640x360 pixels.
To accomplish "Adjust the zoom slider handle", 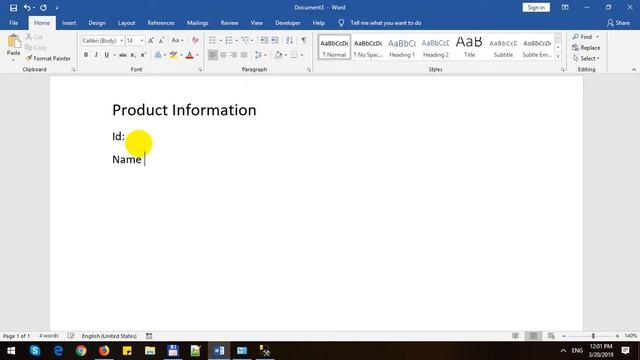I will 593,336.
